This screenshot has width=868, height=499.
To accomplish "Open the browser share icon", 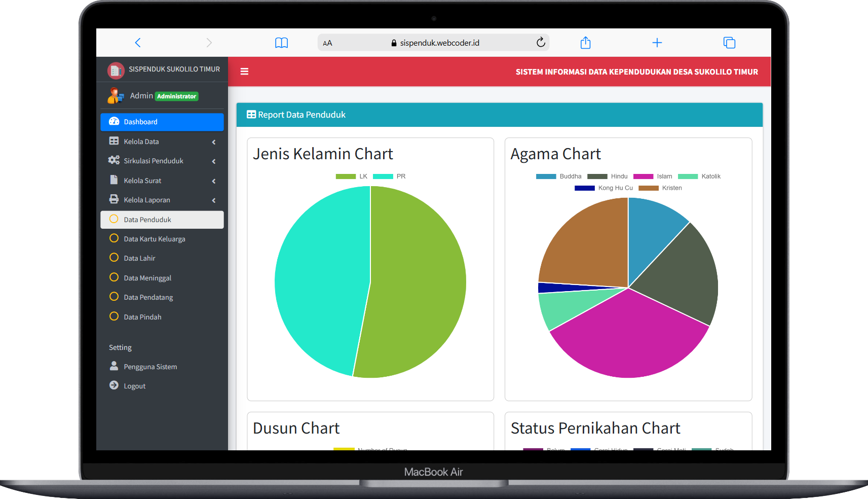I will coord(585,43).
